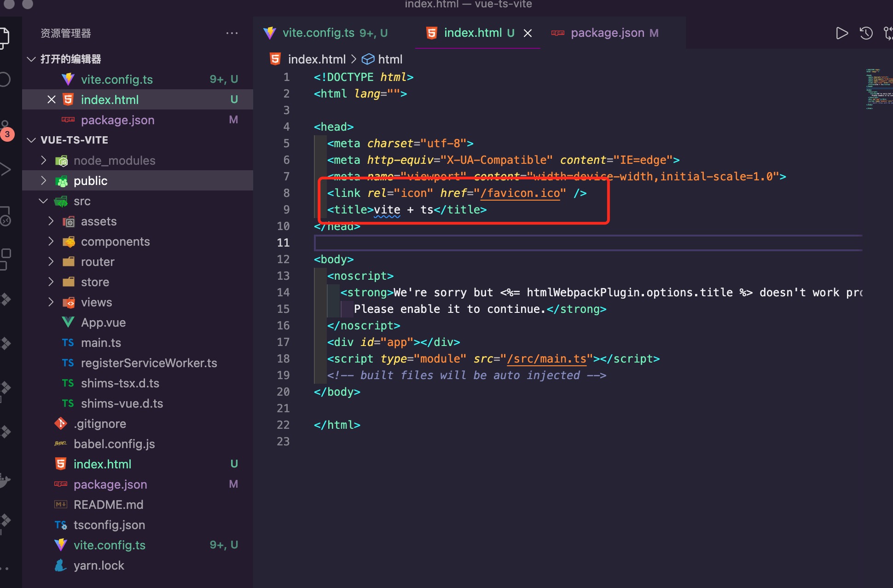Click the Docker whale activity bar icon

point(5,480)
